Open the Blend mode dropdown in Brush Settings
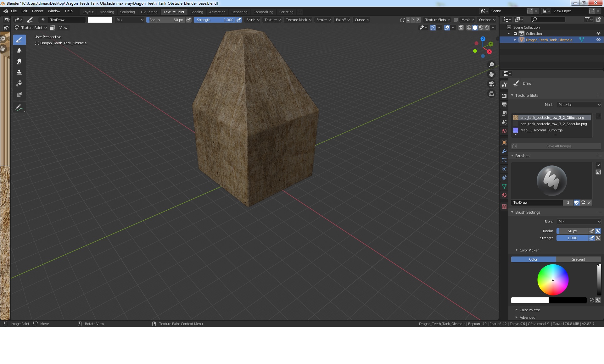Screen dimensions: 604x364 coord(579,222)
